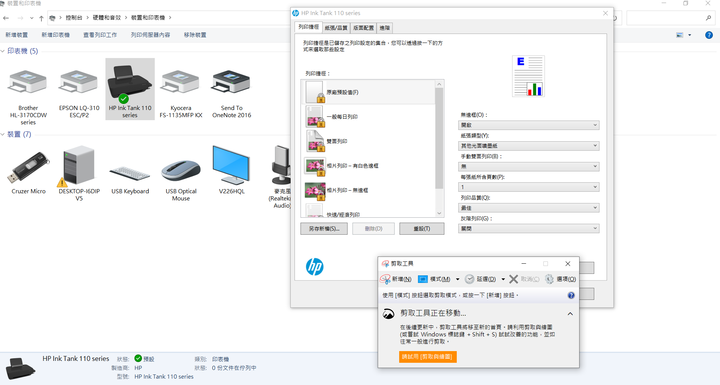Screen dimensions: 720x385
Task: Collapse the Devices (7) group header
Action: click(x=16, y=134)
